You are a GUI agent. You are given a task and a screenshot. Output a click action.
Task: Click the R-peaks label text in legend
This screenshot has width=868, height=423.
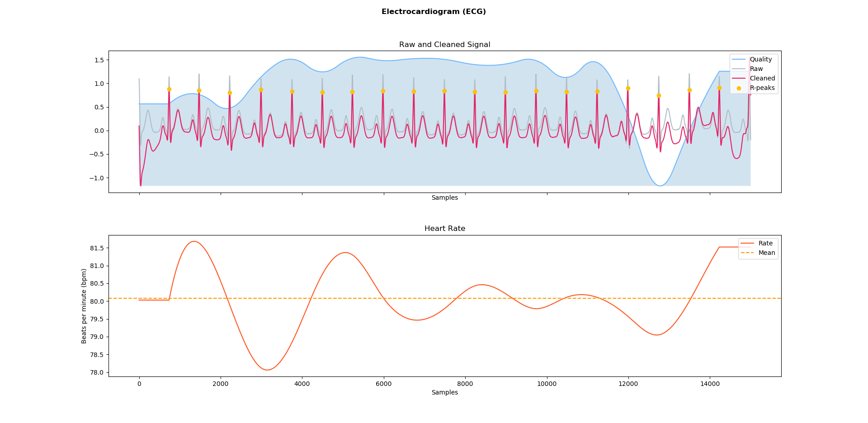(763, 88)
